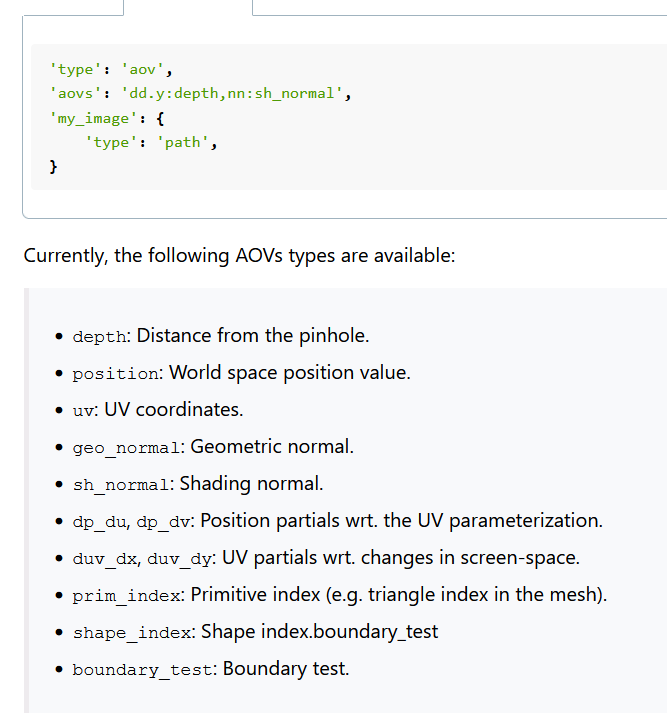Click the geo_normal Geometric normal entry
The height and width of the screenshot is (714, 667).
pyautogui.click(x=213, y=447)
